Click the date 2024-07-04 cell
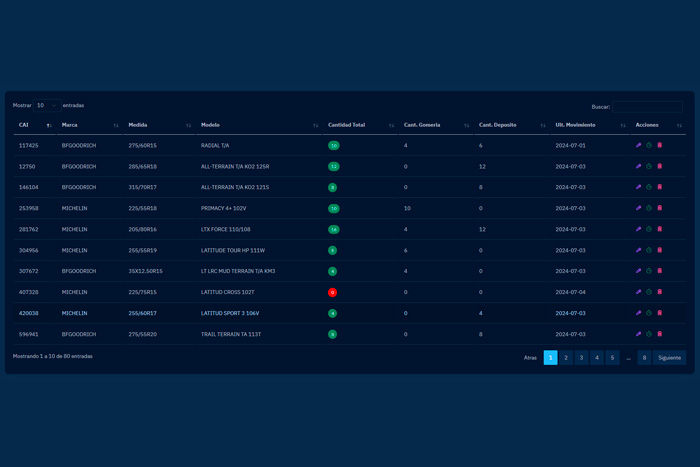Viewport: 700px width, 467px height. [571, 292]
